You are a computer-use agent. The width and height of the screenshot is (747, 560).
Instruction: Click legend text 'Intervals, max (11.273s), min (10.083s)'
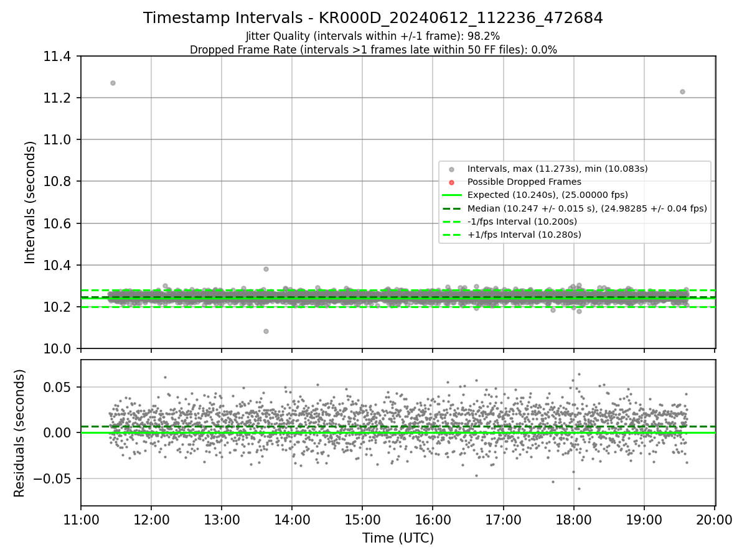pyautogui.click(x=558, y=169)
